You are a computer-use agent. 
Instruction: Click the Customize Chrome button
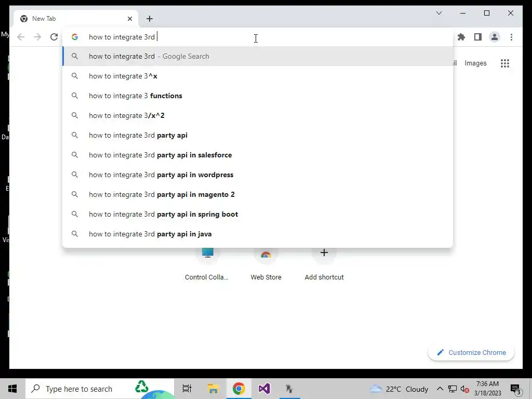click(x=471, y=353)
